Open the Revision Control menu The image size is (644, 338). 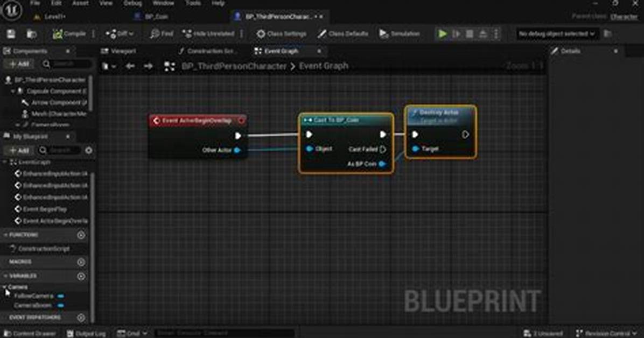606,334
